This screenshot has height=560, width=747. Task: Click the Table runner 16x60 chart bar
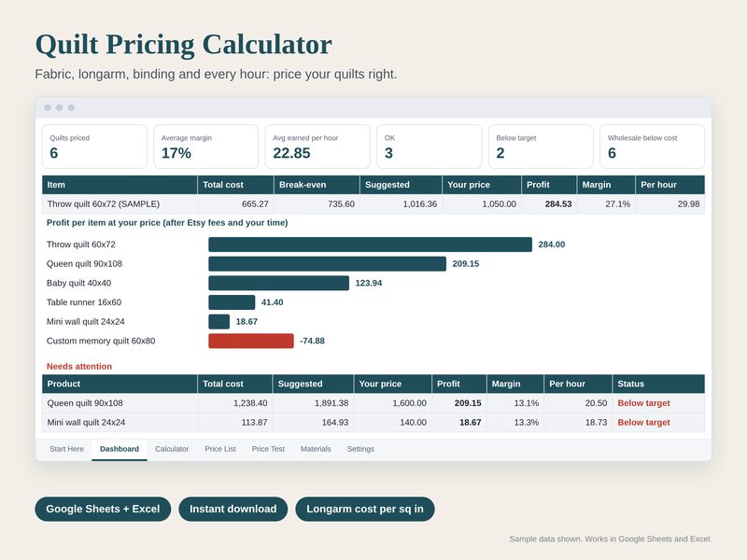point(232,302)
